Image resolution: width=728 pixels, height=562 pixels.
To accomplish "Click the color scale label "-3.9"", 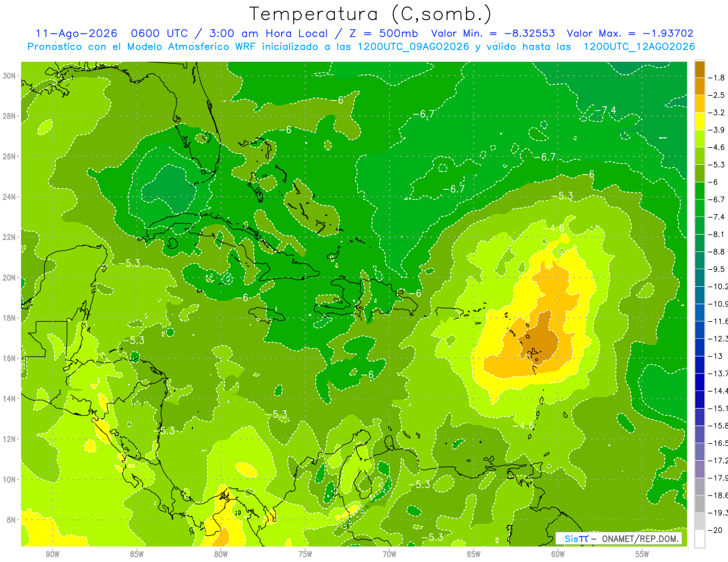I will pos(718,130).
